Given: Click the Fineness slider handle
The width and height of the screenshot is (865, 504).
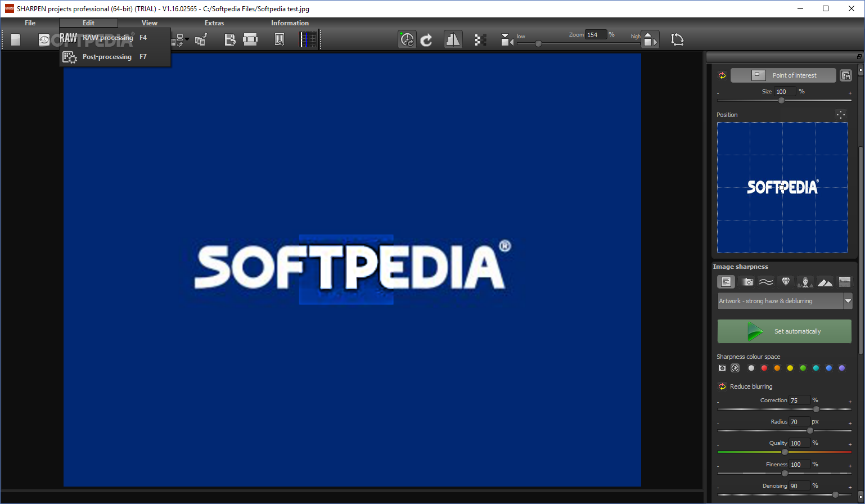Looking at the screenshot, I should coord(785,473).
